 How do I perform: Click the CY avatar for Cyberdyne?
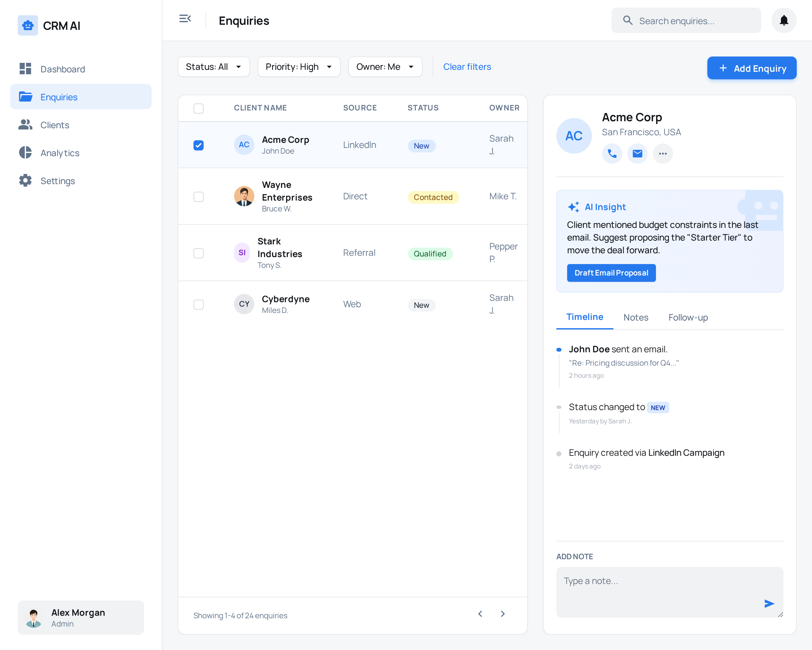pyautogui.click(x=244, y=304)
